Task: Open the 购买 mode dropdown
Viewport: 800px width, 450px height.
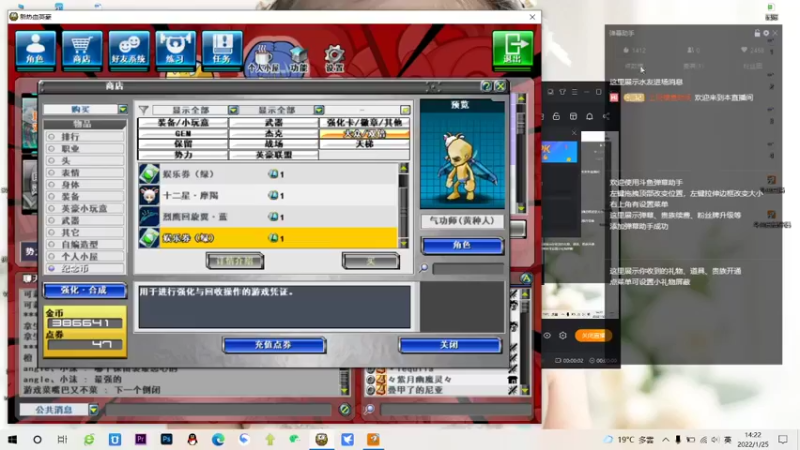Action: coord(123,109)
